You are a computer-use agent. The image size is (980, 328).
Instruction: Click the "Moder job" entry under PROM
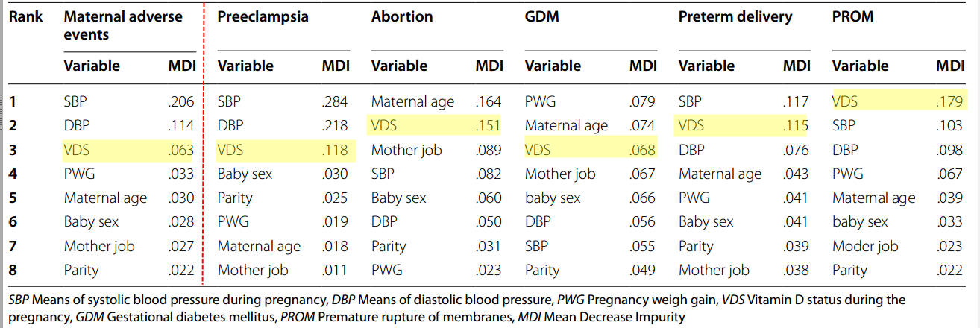(865, 247)
